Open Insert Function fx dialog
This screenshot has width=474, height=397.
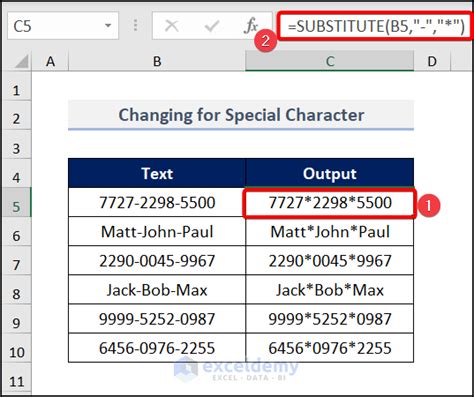pyautogui.click(x=251, y=26)
